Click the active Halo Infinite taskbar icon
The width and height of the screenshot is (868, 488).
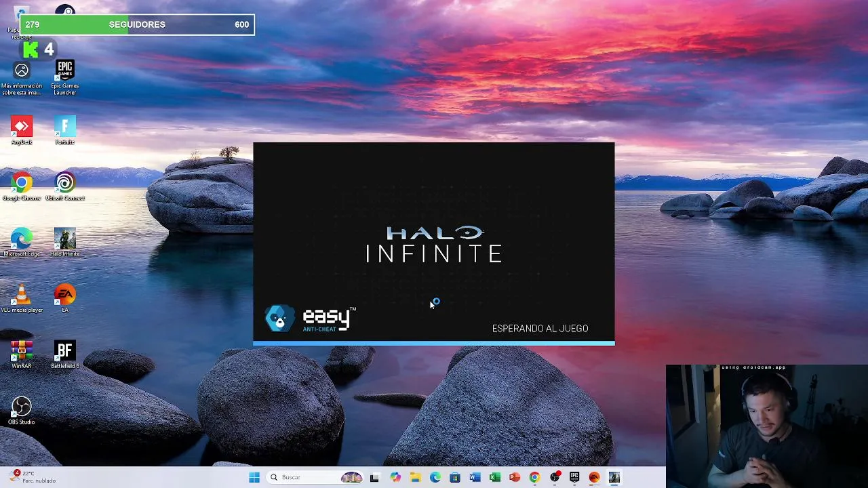pyautogui.click(x=614, y=477)
